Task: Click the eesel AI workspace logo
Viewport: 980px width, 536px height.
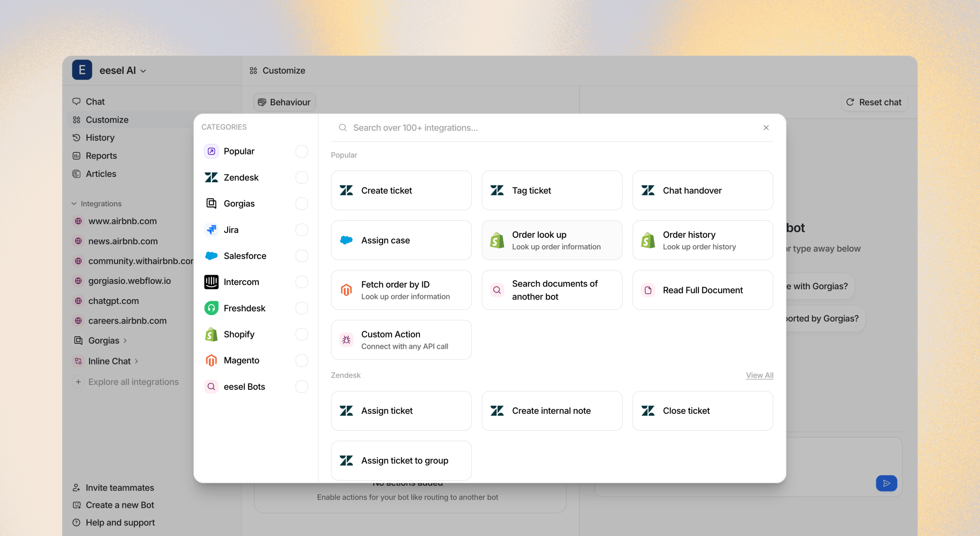Action: pos(82,70)
